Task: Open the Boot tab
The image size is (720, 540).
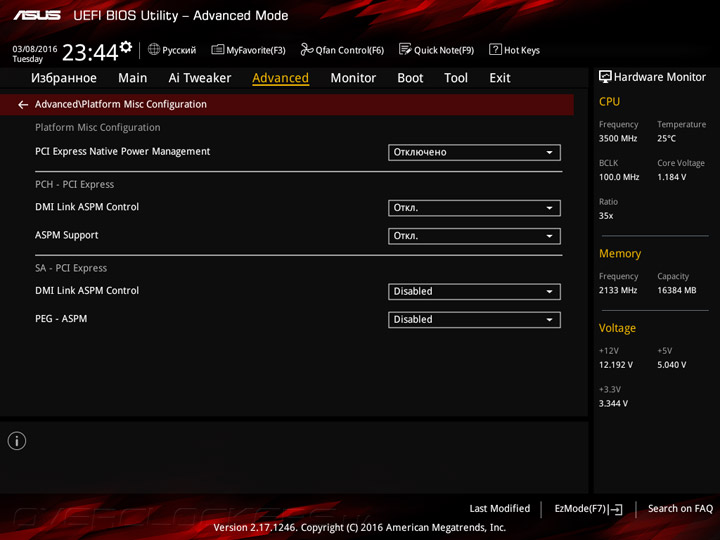Action: coord(410,78)
